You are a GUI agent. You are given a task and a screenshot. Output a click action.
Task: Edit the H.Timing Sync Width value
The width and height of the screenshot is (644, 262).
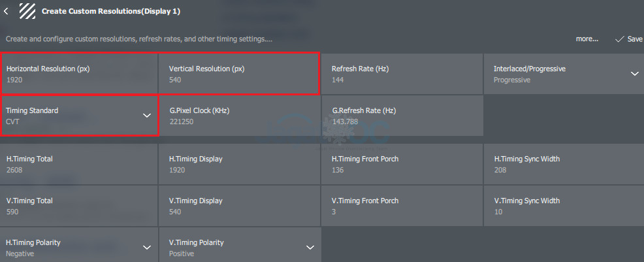point(564,164)
